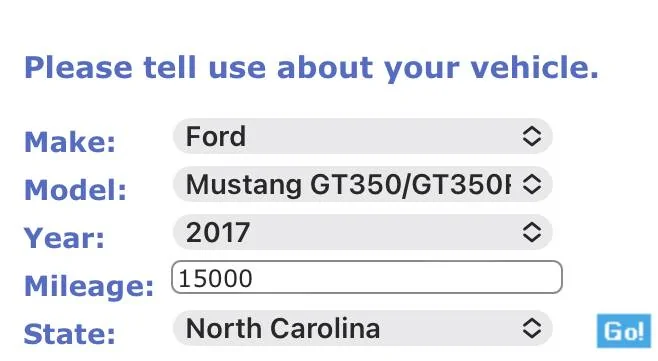Click the up-down chevron icon on State selector
Screen dimensions: 658x361
click(x=532, y=328)
